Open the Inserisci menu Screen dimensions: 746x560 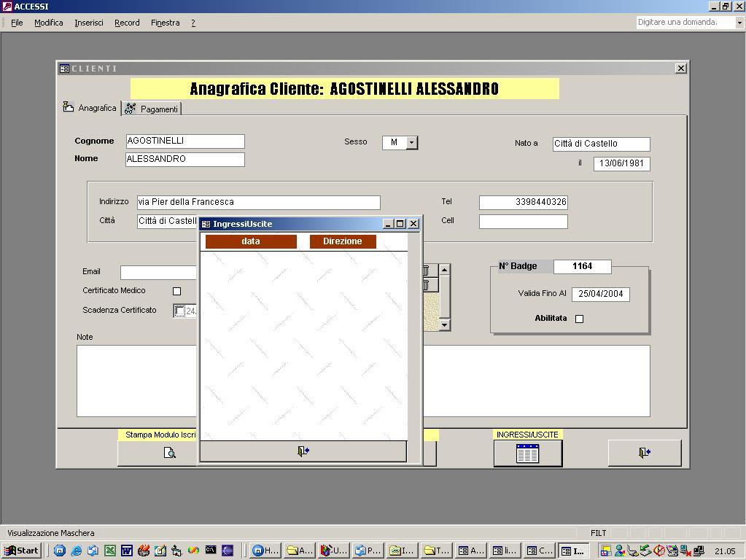89,23
